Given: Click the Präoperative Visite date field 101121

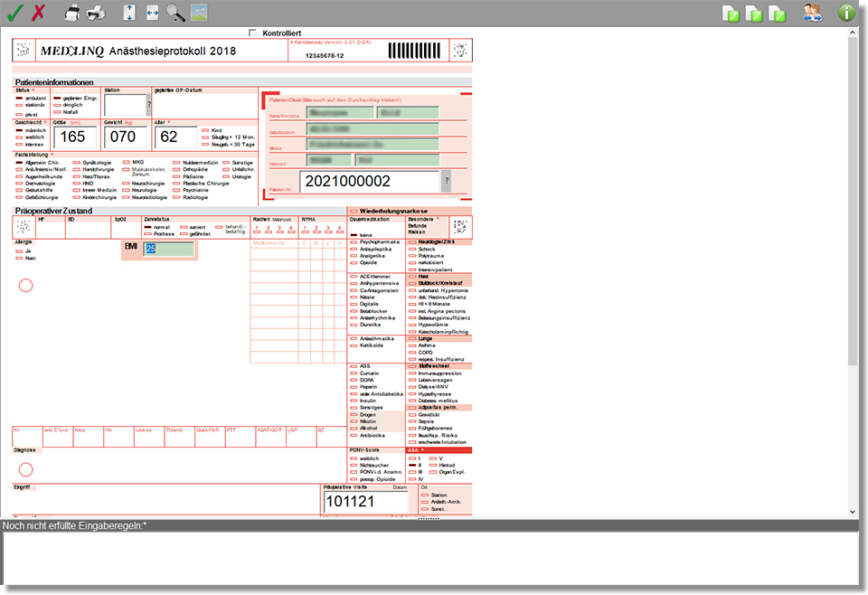Looking at the screenshot, I should pos(365,502).
